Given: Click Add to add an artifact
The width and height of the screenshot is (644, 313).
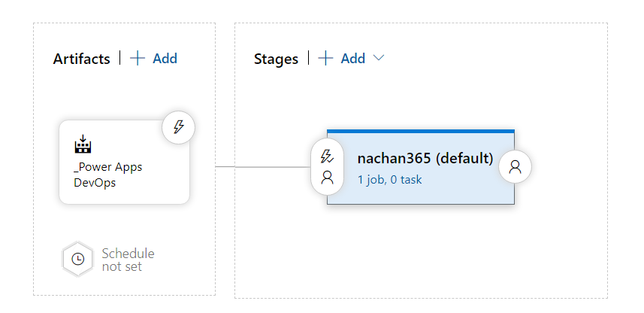Looking at the screenshot, I should click(x=165, y=59).
